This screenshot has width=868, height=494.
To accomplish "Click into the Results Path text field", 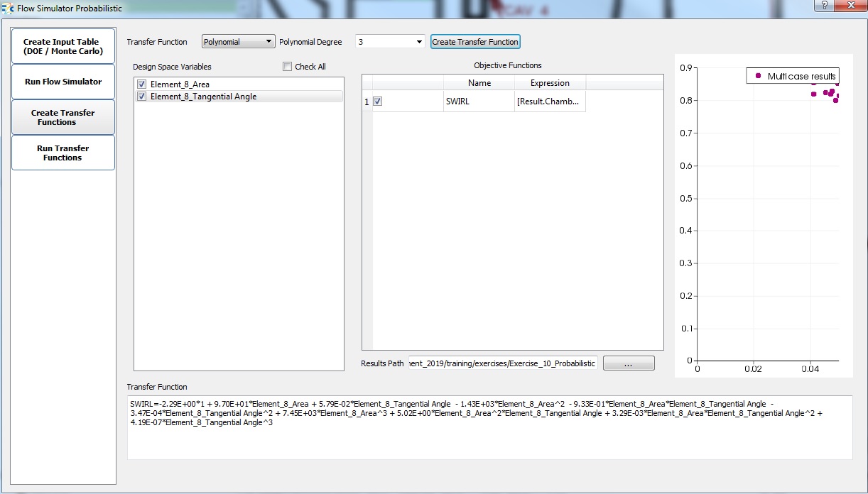I will pos(502,363).
